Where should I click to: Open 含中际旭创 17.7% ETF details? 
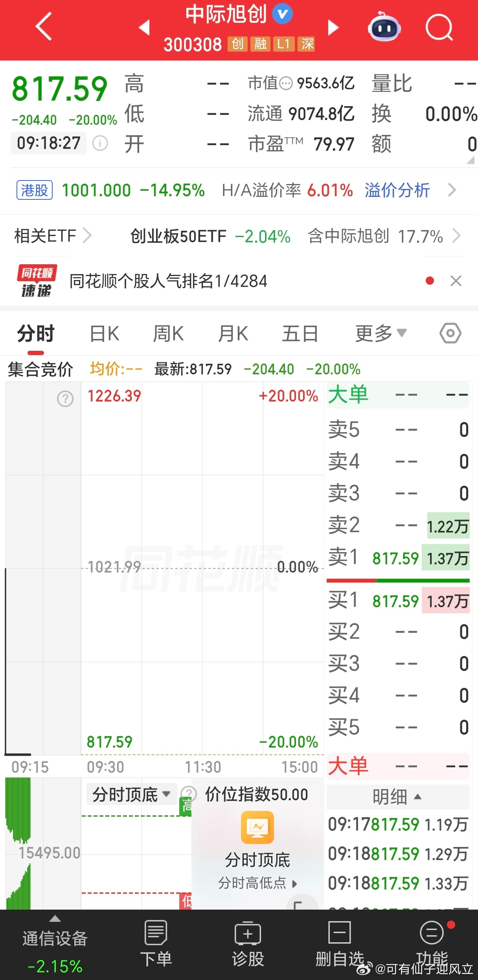click(x=384, y=236)
